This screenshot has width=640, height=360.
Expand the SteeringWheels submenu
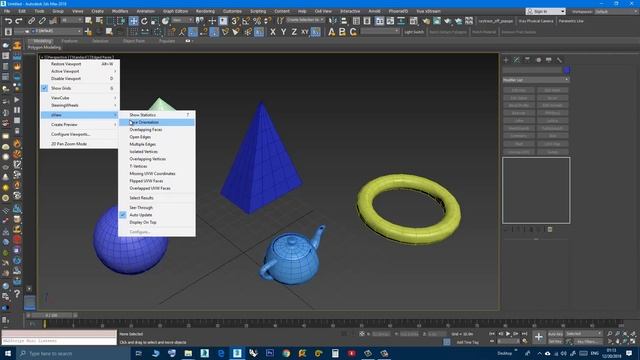click(80, 105)
